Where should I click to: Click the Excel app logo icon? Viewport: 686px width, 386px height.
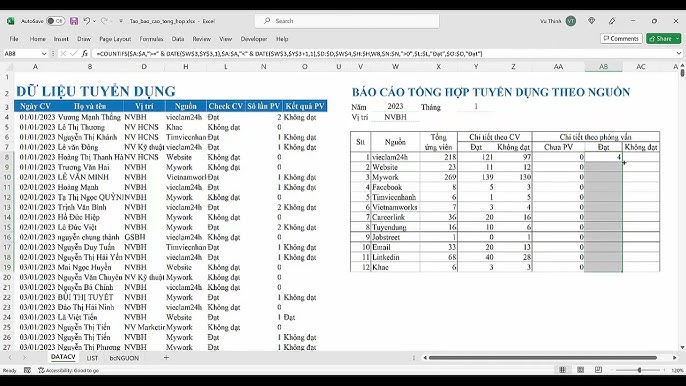(x=10, y=21)
